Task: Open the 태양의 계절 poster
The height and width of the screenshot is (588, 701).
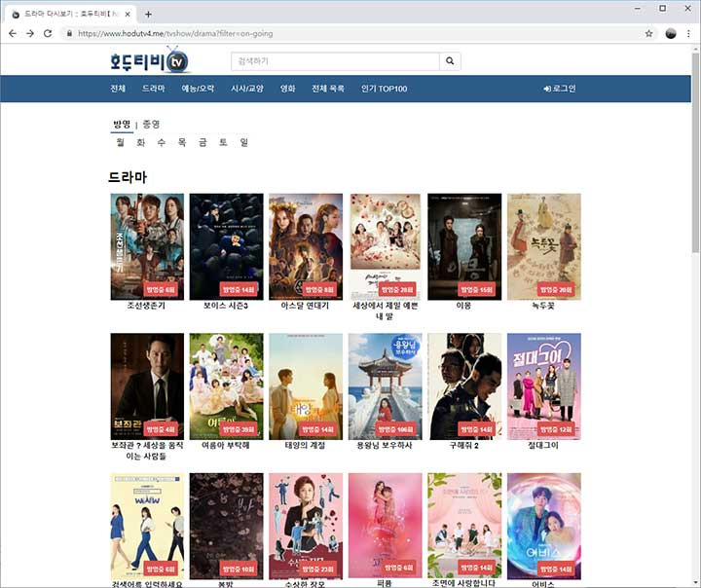Action: coord(306,386)
